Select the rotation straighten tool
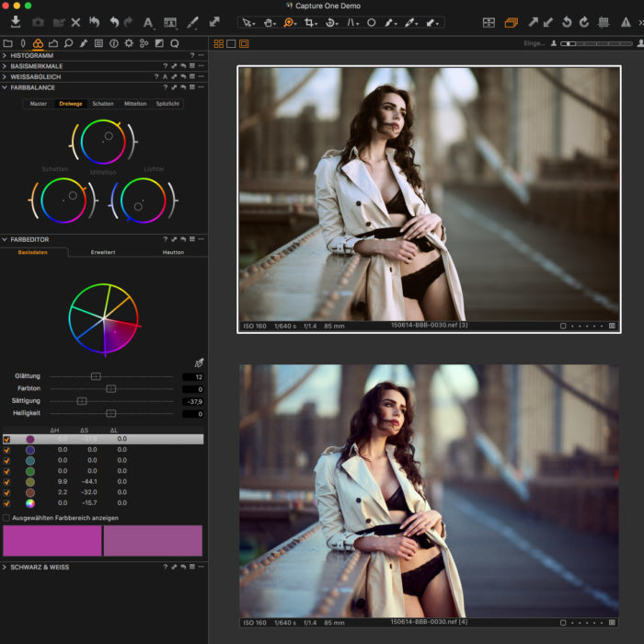644x644 pixels. click(330, 23)
